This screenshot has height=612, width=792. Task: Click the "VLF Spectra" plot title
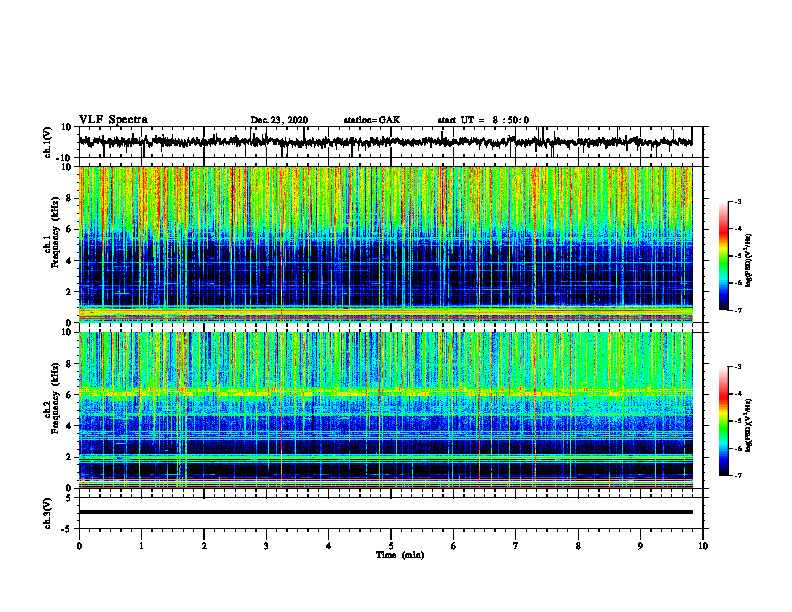113,120
